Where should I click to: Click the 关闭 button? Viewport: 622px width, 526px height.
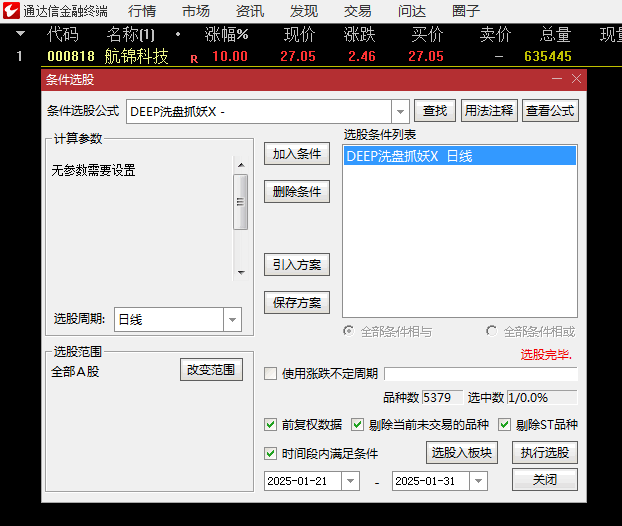click(x=545, y=480)
